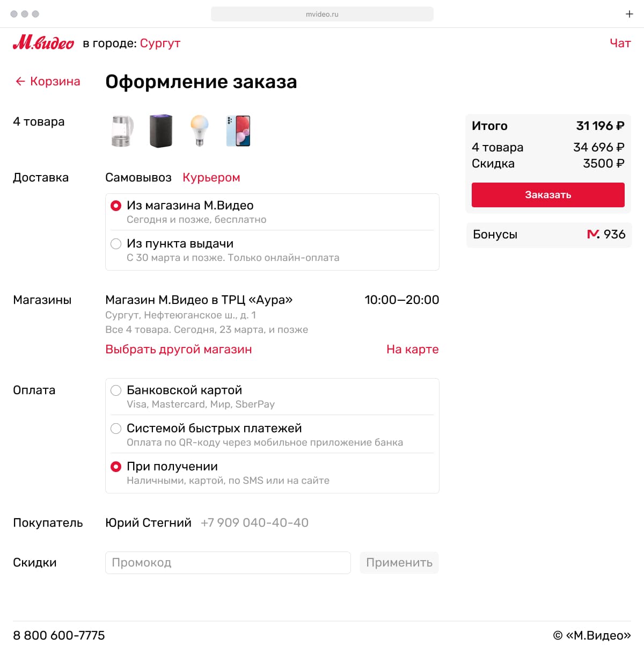Click the back arrow to return to cart
The height and width of the screenshot is (660, 644).
pos(20,81)
